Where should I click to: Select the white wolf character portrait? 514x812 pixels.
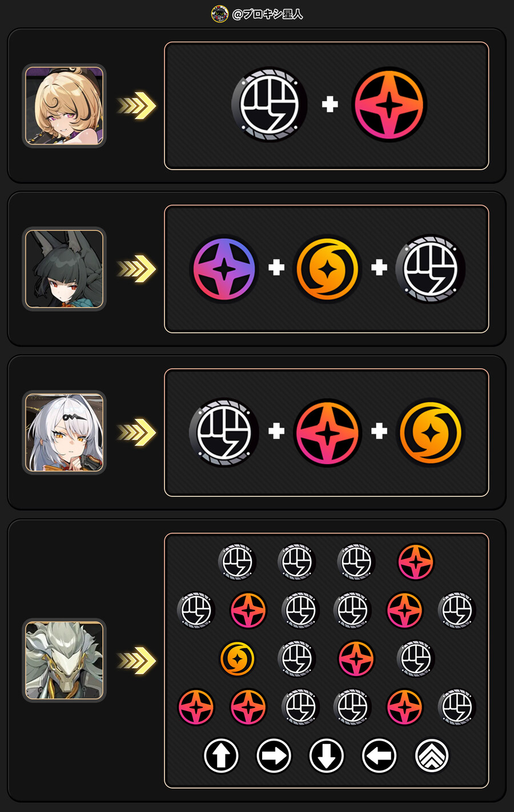65,660
